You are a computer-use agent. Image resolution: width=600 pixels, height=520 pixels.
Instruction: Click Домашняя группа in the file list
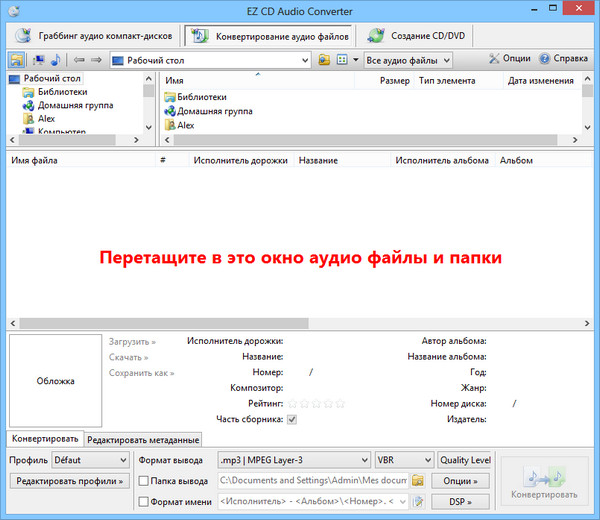coord(209,111)
